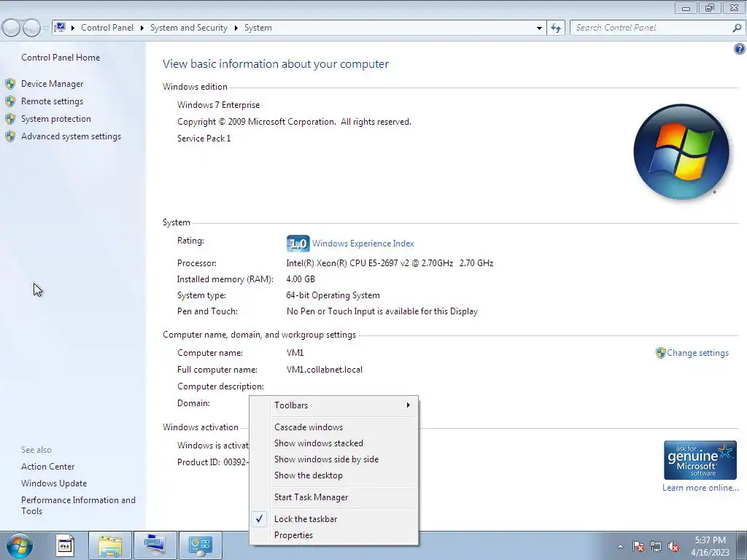
Task: Click the 1.0 rating badge
Action: coord(298,244)
